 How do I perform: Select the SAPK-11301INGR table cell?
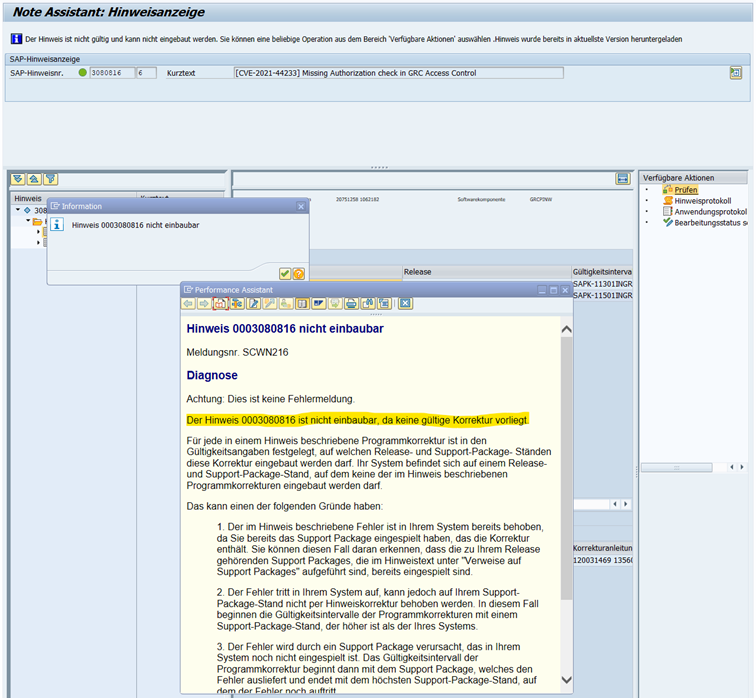(602, 284)
